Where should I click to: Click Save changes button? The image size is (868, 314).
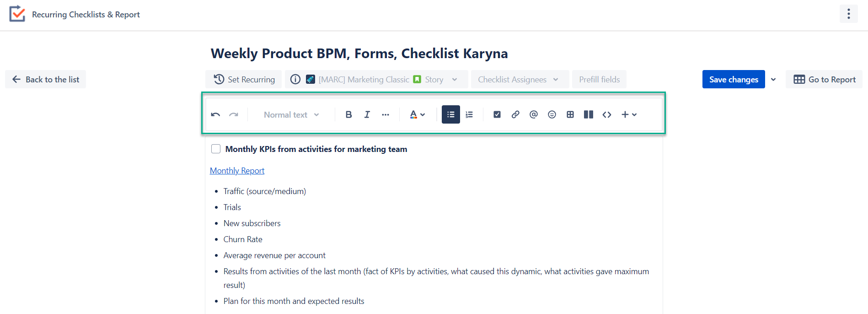[734, 79]
